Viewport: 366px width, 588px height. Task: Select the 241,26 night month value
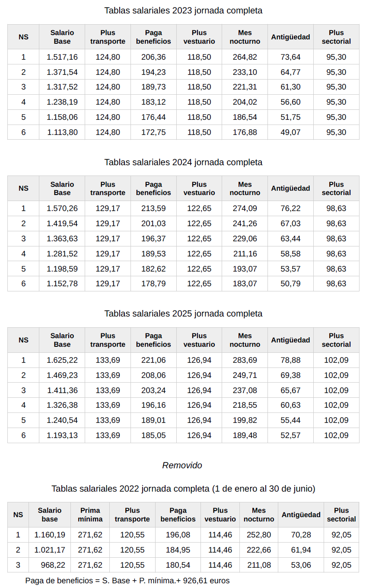(x=245, y=224)
